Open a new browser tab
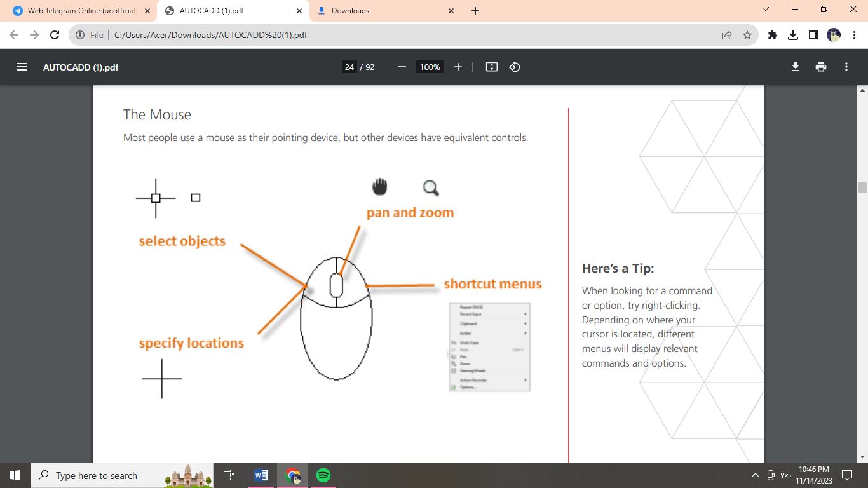This screenshot has width=868, height=488. [475, 11]
